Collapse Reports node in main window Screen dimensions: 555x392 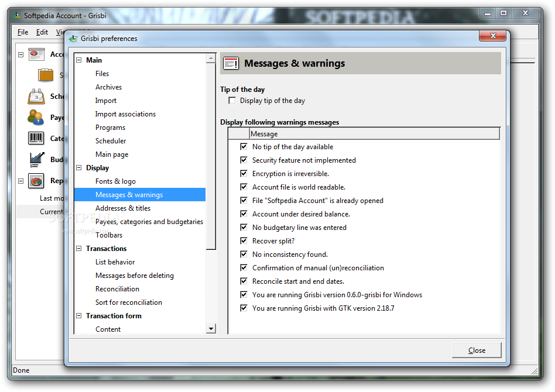coord(21,181)
